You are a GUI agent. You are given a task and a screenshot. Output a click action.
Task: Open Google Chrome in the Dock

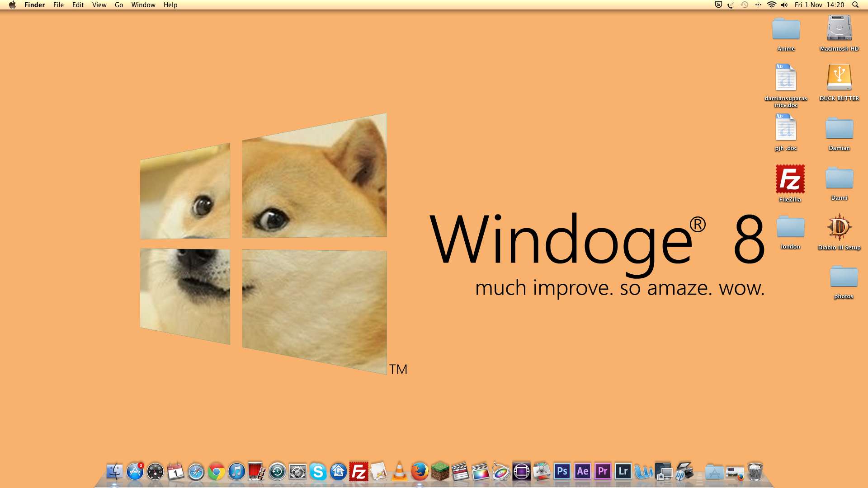216,472
